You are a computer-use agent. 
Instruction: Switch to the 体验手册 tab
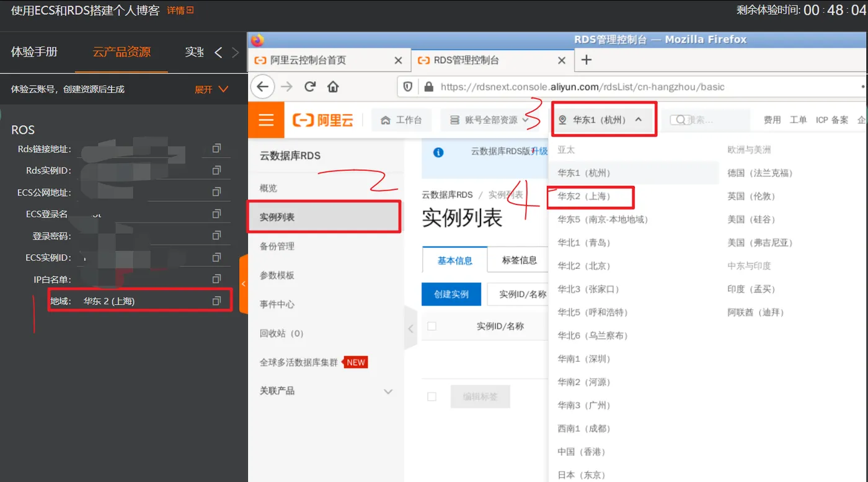[x=34, y=52]
